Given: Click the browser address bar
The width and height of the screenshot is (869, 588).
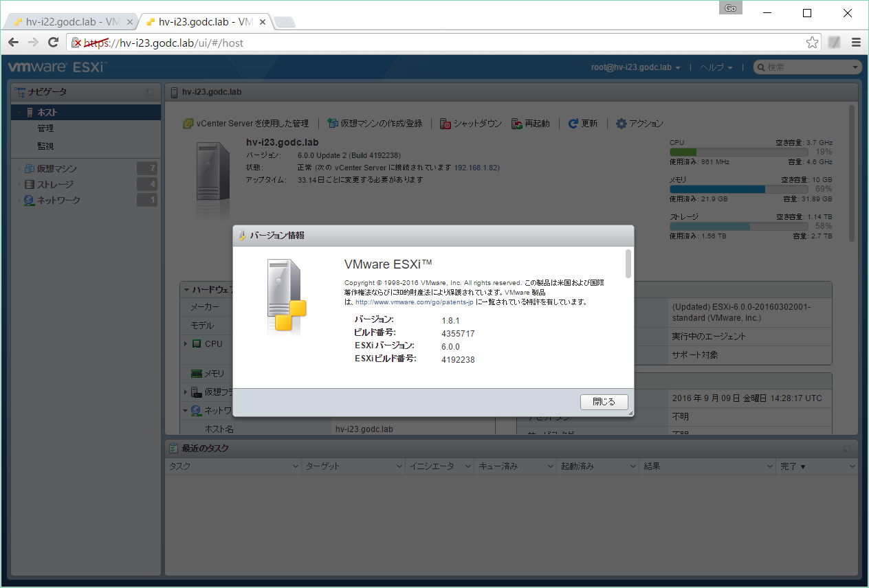Looking at the screenshot, I should [445, 43].
